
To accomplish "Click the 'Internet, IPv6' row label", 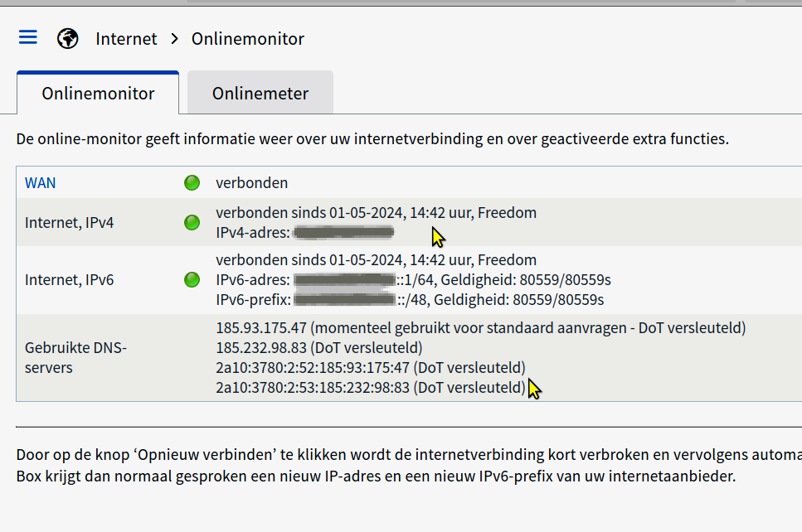I will point(69,280).
